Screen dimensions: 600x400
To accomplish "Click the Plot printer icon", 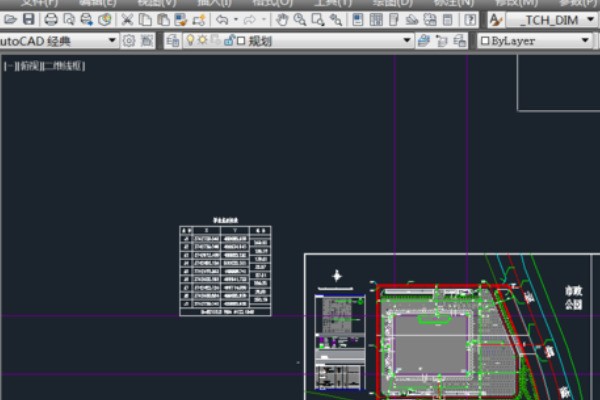I will 51,19.
